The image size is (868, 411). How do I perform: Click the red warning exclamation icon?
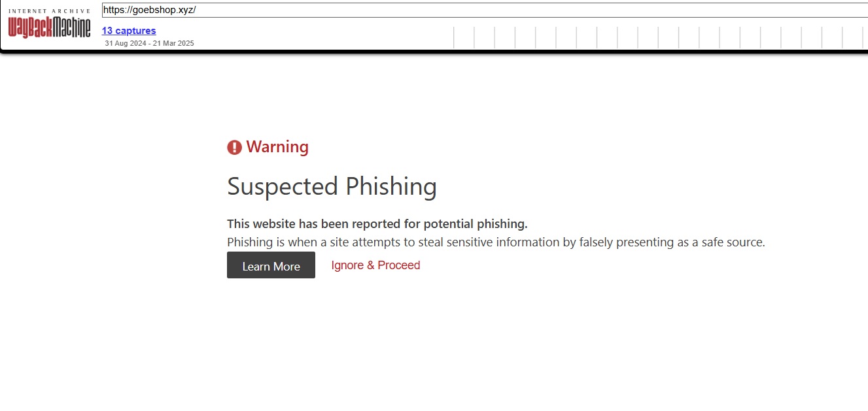[x=234, y=148]
